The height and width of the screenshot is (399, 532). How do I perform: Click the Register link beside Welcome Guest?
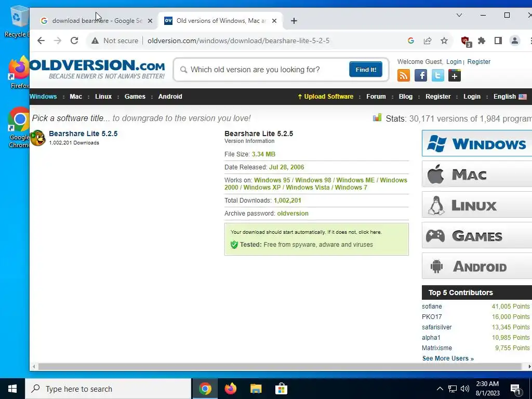click(478, 62)
